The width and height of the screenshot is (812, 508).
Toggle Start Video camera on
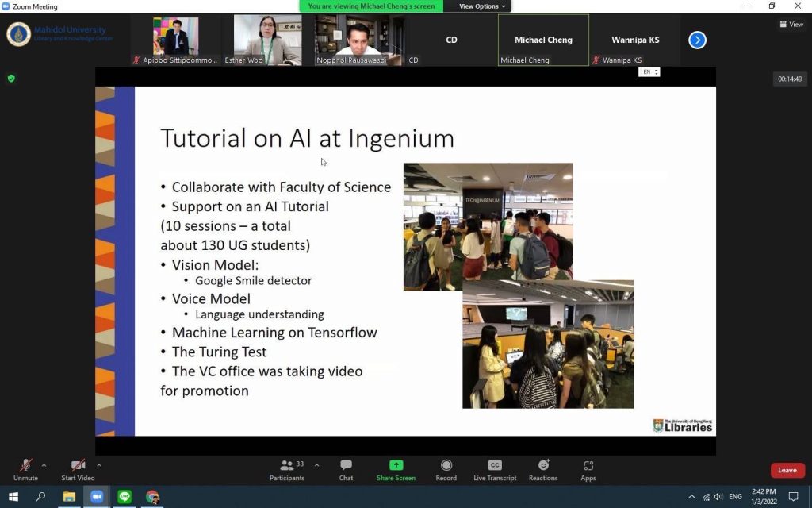coord(78,468)
